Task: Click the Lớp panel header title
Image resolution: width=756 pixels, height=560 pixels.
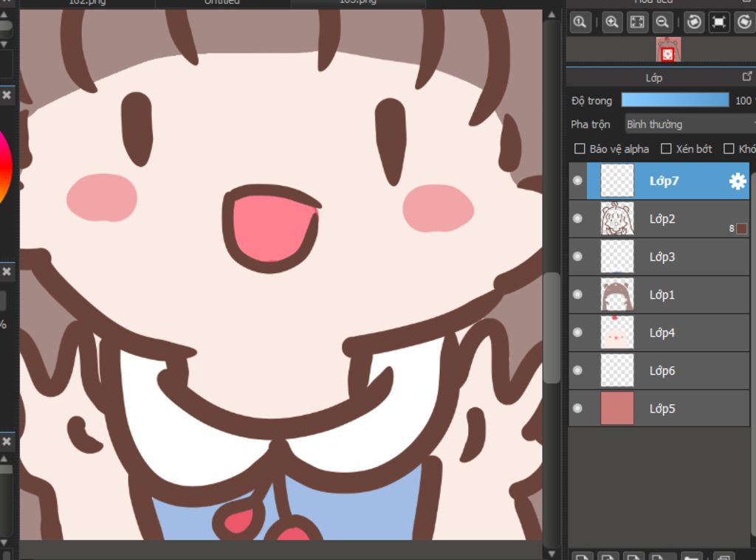Action: (654, 77)
